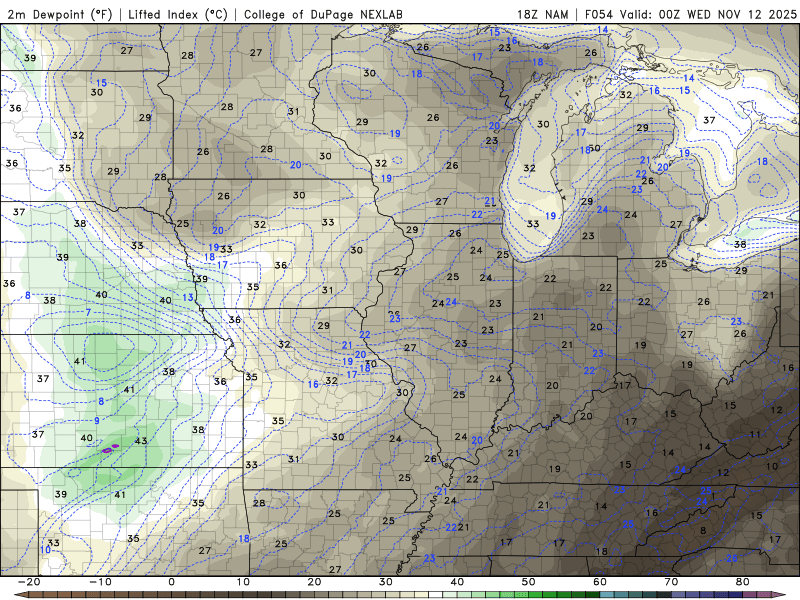Click the black dewpoint value 43 on the map
The width and height of the screenshot is (800, 600).
pos(141,441)
